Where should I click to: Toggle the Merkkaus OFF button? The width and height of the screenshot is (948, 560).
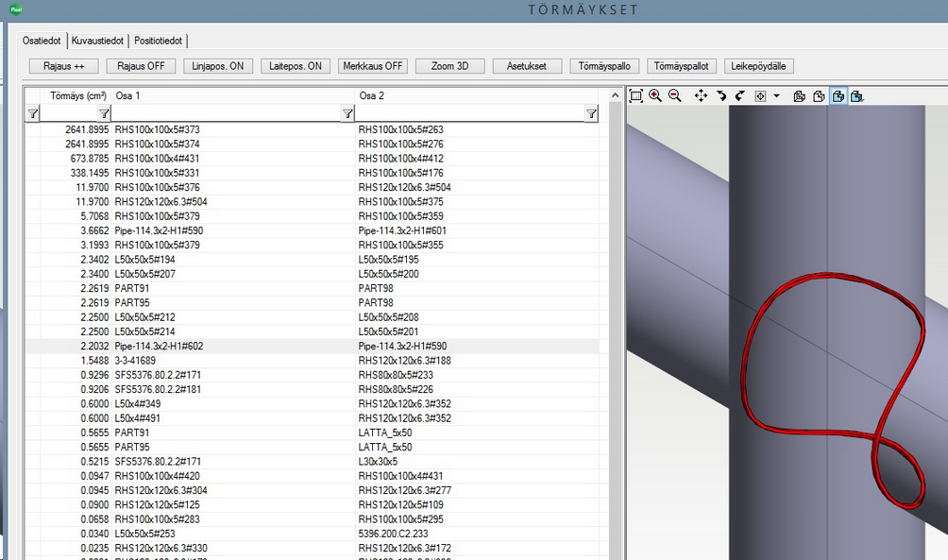point(372,66)
